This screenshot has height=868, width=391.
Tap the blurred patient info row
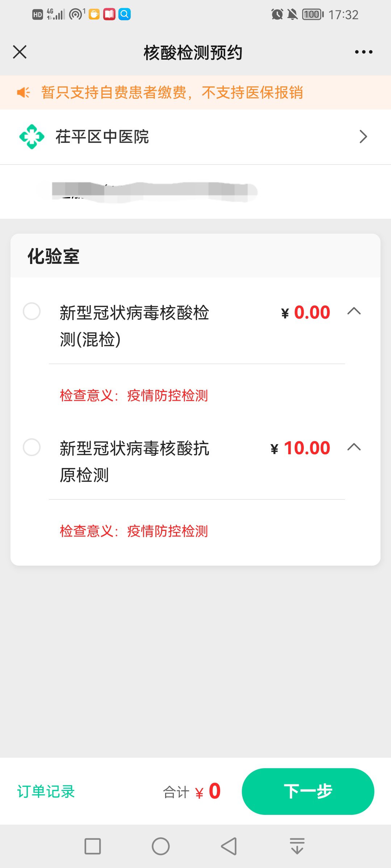click(x=152, y=192)
